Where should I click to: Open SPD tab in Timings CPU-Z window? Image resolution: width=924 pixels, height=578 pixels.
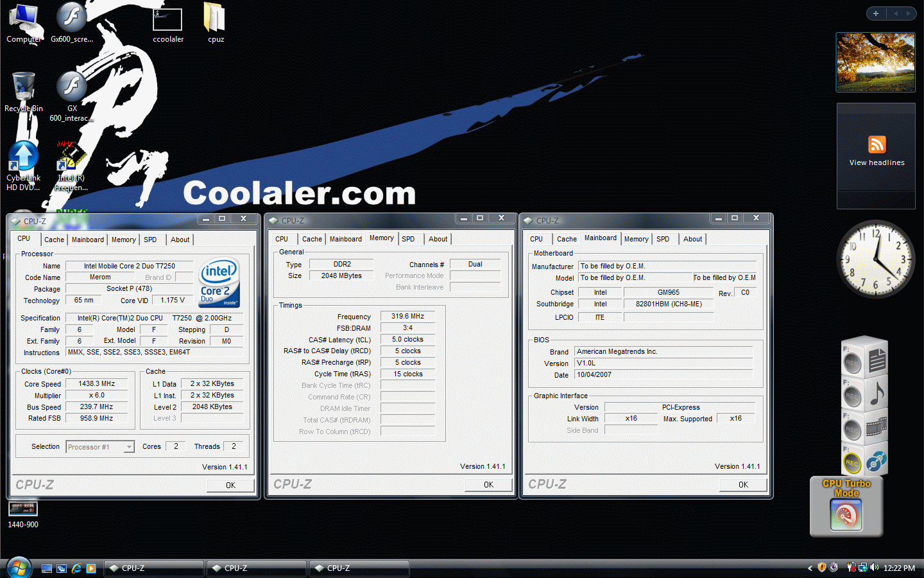(408, 239)
